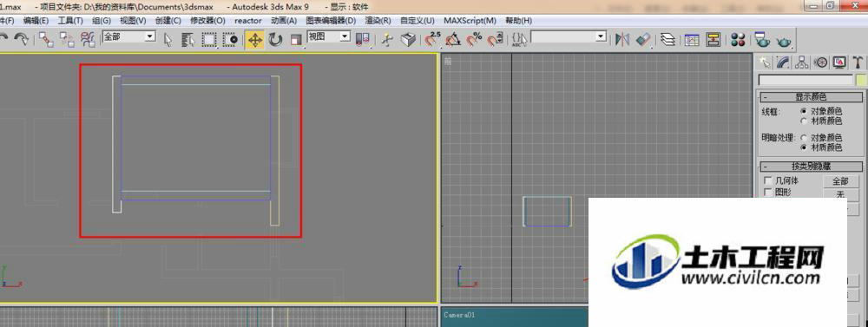Click the Align tool icon

click(x=642, y=39)
